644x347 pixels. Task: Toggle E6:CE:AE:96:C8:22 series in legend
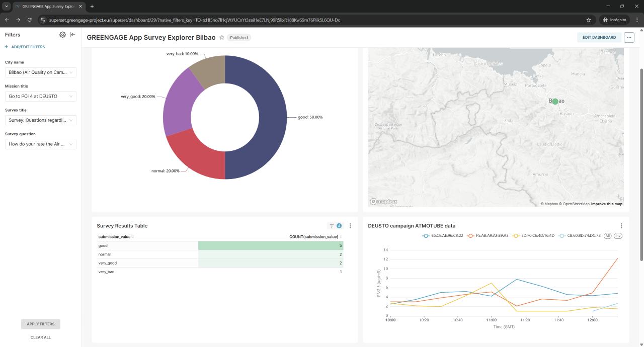point(443,235)
